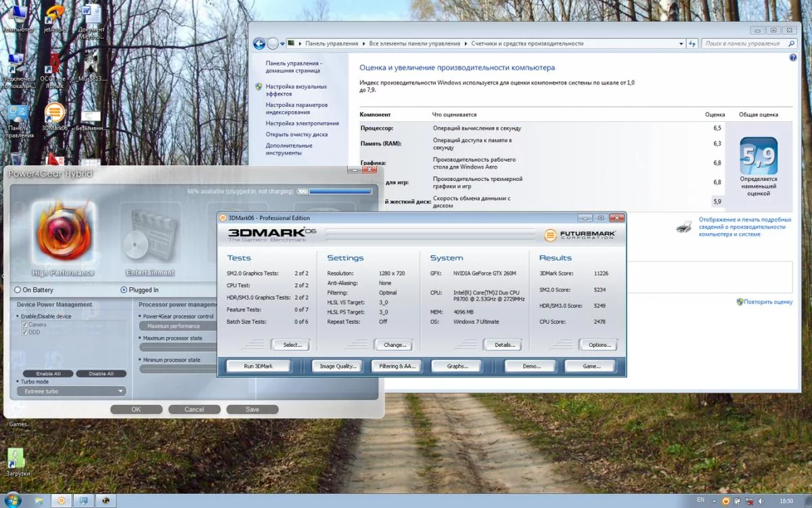This screenshot has width=812, height=508.
Task: Open Панель управления домашняя страница link
Action: 294,66
